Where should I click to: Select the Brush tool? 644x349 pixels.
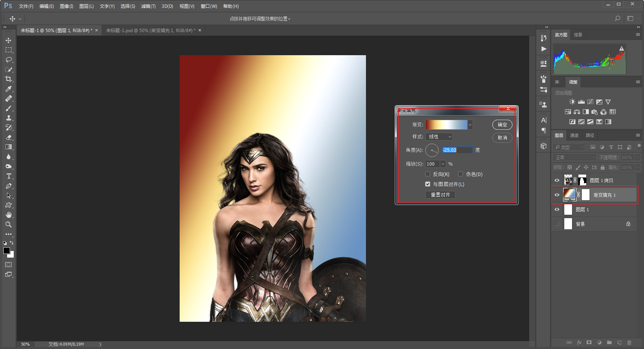tap(9, 108)
